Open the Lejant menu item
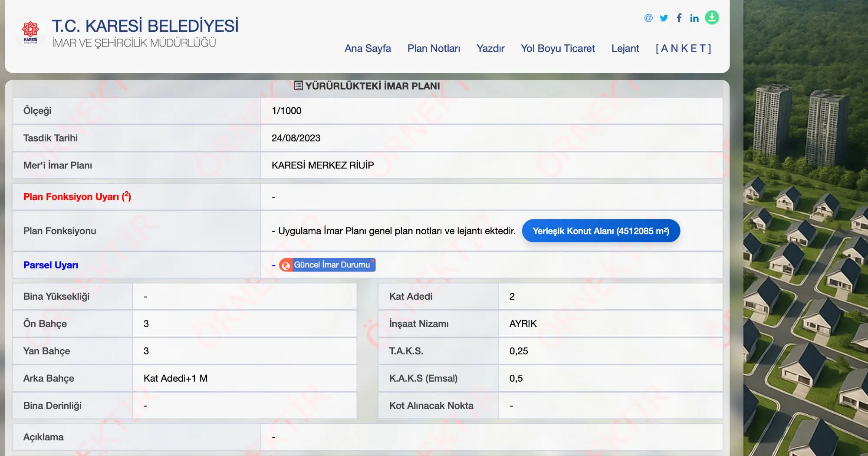This screenshot has width=868, height=456. tap(625, 48)
